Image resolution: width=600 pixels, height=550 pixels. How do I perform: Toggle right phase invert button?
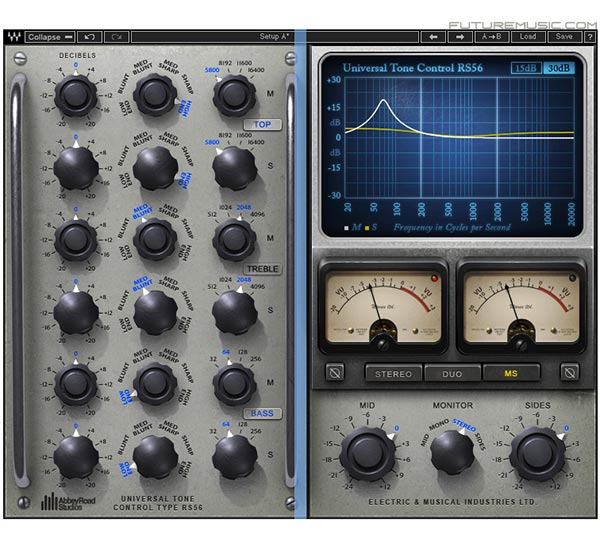(570, 372)
